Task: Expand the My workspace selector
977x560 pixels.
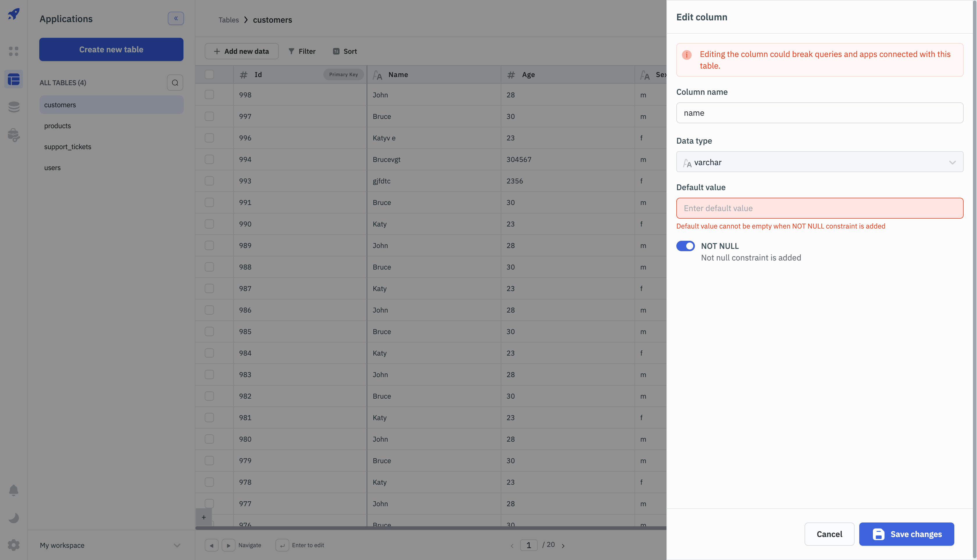Action: click(111, 545)
